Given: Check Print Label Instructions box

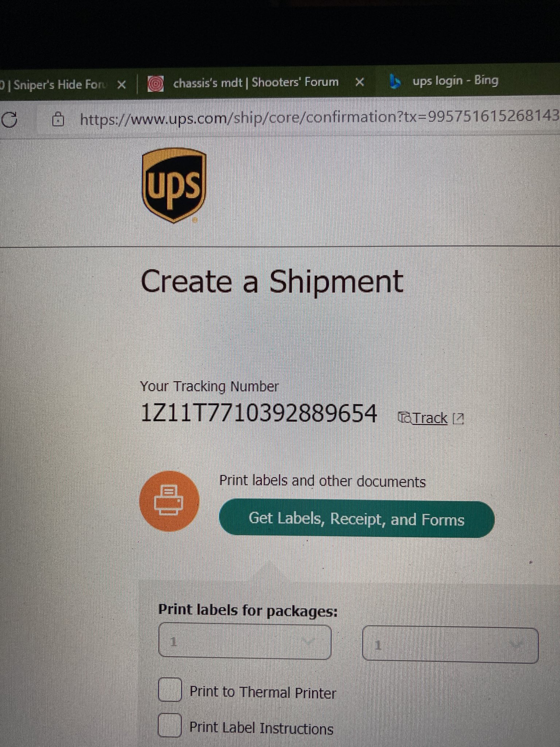Looking at the screenshot, I should click(170, 725).
